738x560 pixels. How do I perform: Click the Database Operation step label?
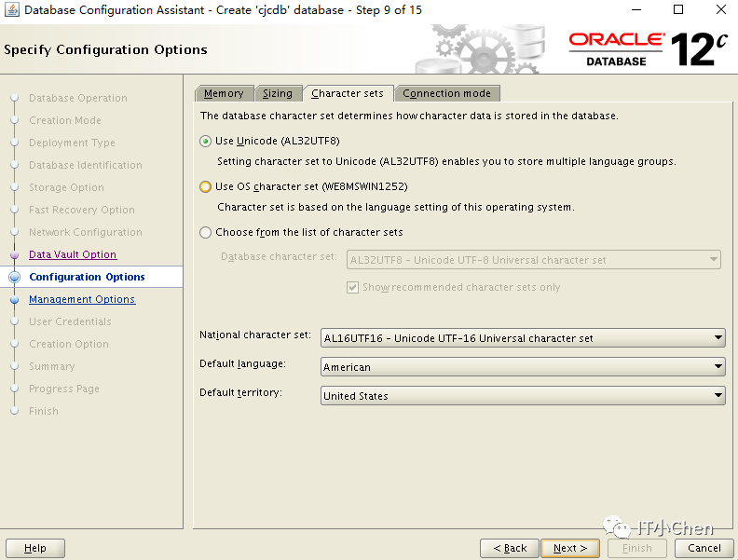(x=78, y=98)
